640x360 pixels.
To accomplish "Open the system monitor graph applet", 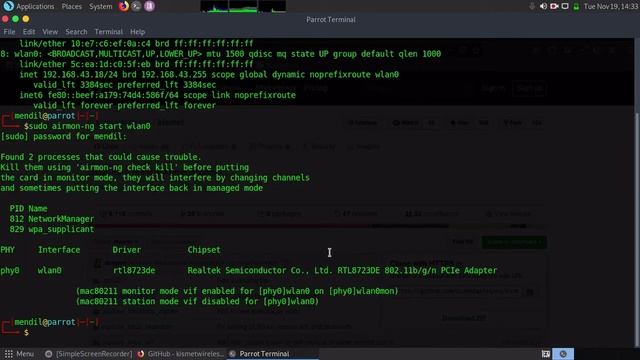I will click(x=243, y=6).
